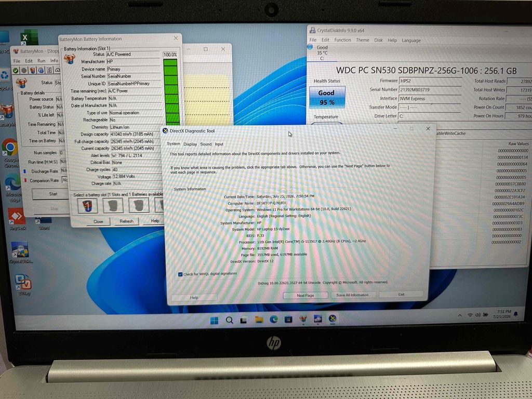Open Microsoft Store from taskbar
The image size is (532, 399).
tap(288, 320)
